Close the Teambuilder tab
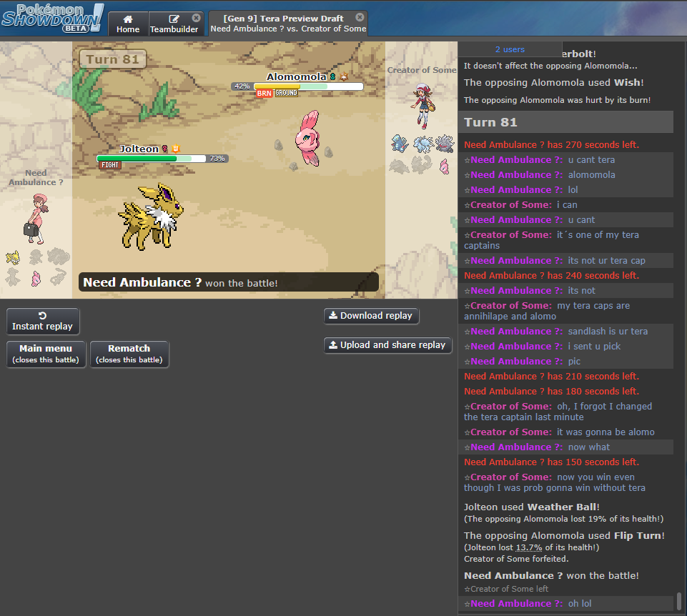The width and height of the screenshot is (687, 616). (x=197, y=18)
